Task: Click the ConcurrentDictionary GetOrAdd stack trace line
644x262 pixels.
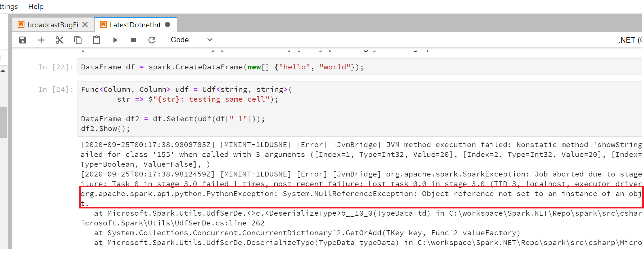Action: click(x=307, y=233)
